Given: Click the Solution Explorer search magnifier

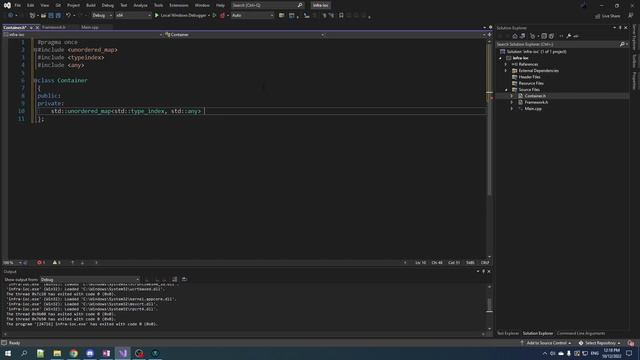Looking at the screenshot, I should pos(622,44).
